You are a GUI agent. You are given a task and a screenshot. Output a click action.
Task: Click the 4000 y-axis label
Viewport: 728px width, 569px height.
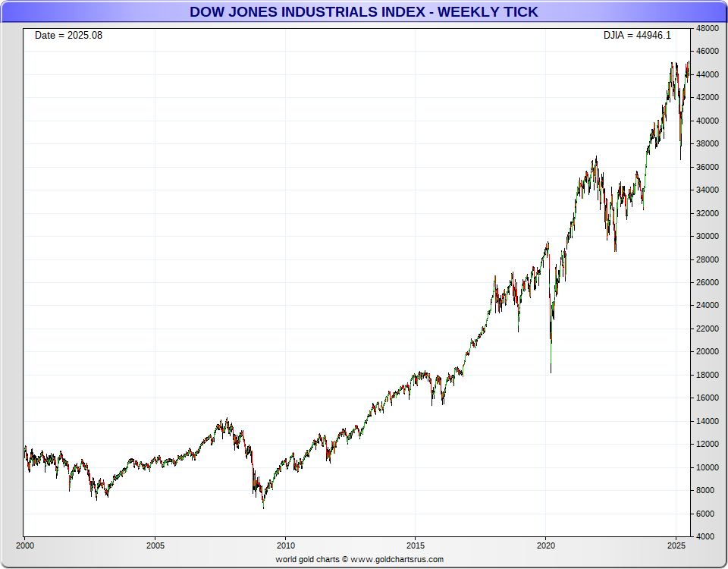pyautogui.click(x=706, y=536)
